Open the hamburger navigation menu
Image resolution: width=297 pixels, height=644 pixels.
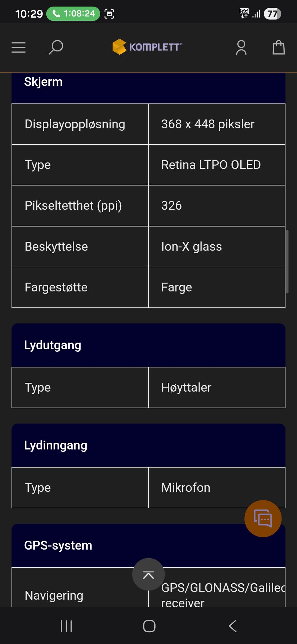point(19,47)
